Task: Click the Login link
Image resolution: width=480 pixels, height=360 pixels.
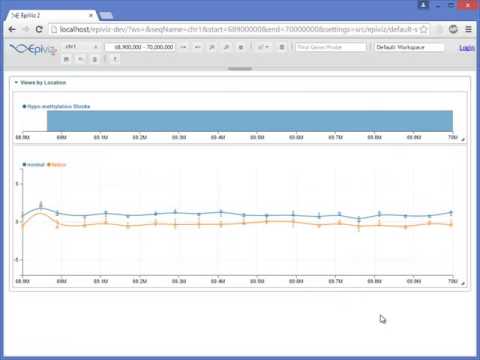Action: coord(467,48)
